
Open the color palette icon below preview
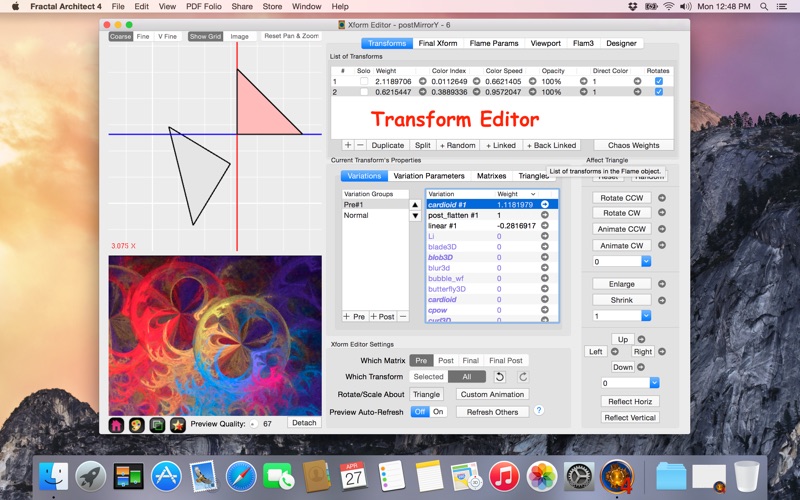point(137,424)
